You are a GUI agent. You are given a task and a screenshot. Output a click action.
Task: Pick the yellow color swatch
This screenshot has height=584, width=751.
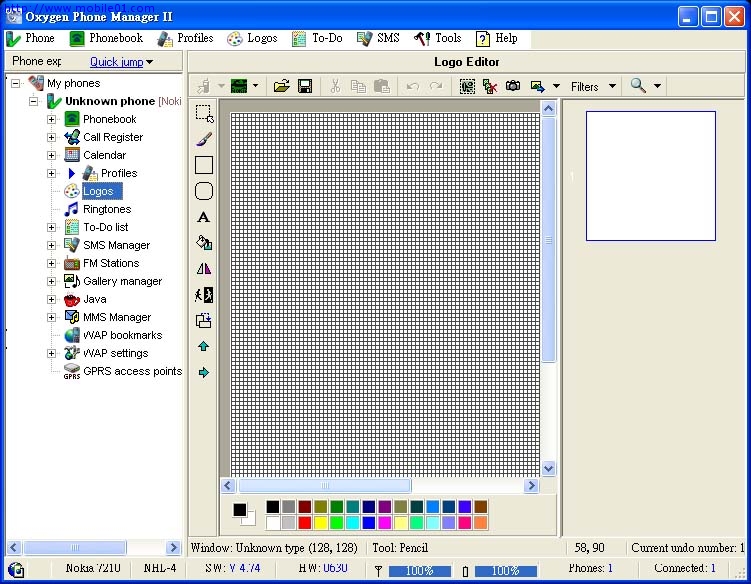(x=321, y=523)
